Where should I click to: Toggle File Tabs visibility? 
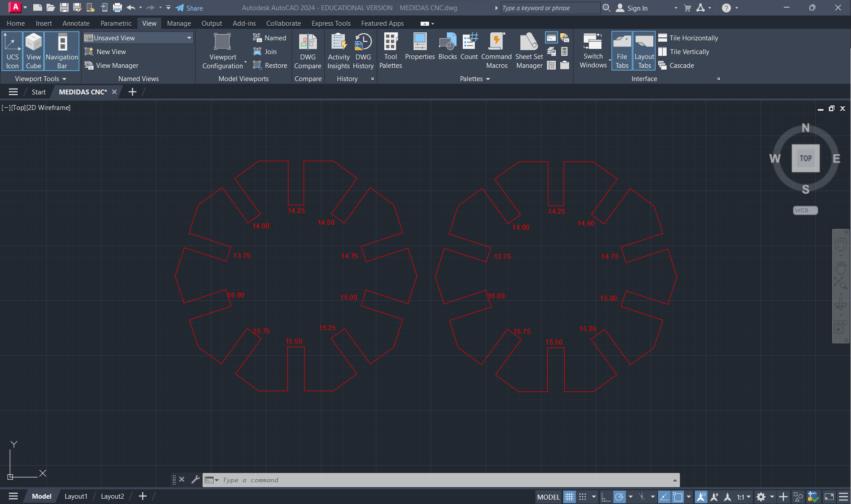tap(622, 51)
